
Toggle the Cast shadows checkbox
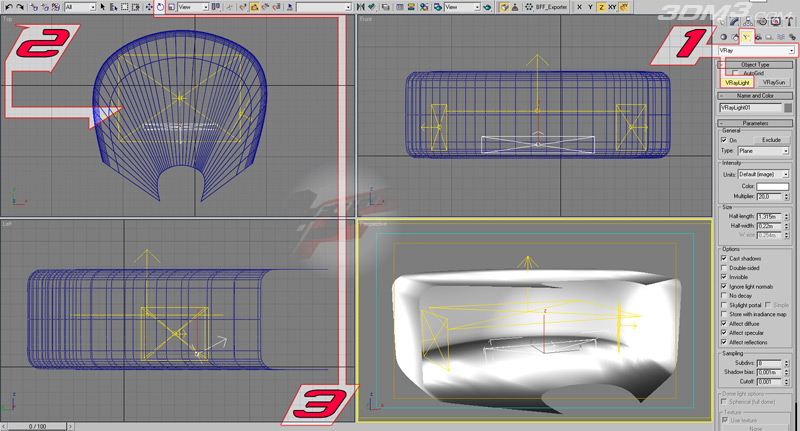click(x=724, y=258)
